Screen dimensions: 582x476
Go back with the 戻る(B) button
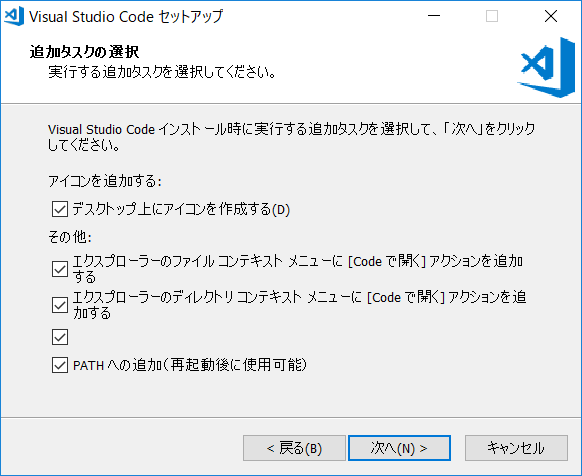tap(294, 448)
